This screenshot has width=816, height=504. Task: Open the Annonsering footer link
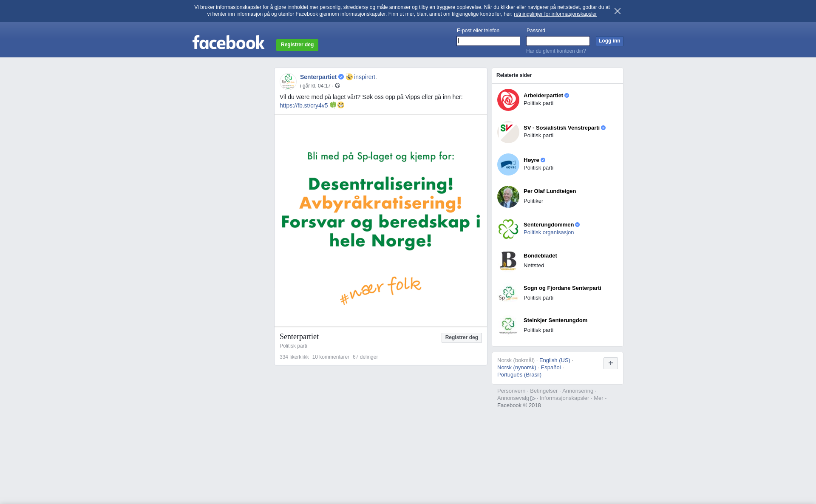pos(578,391)
